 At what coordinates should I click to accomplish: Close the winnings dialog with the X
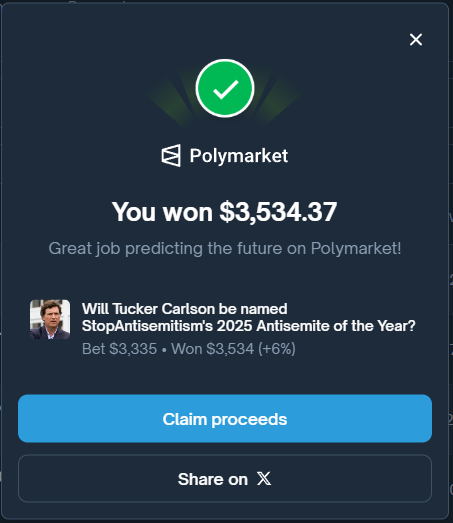pos(416,39)
